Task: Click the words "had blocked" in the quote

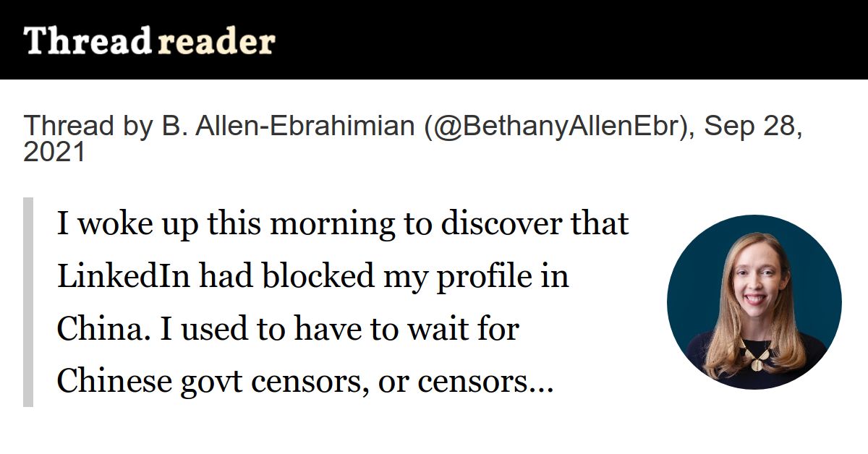Action: pyautogui.click(x=263, y=277)
